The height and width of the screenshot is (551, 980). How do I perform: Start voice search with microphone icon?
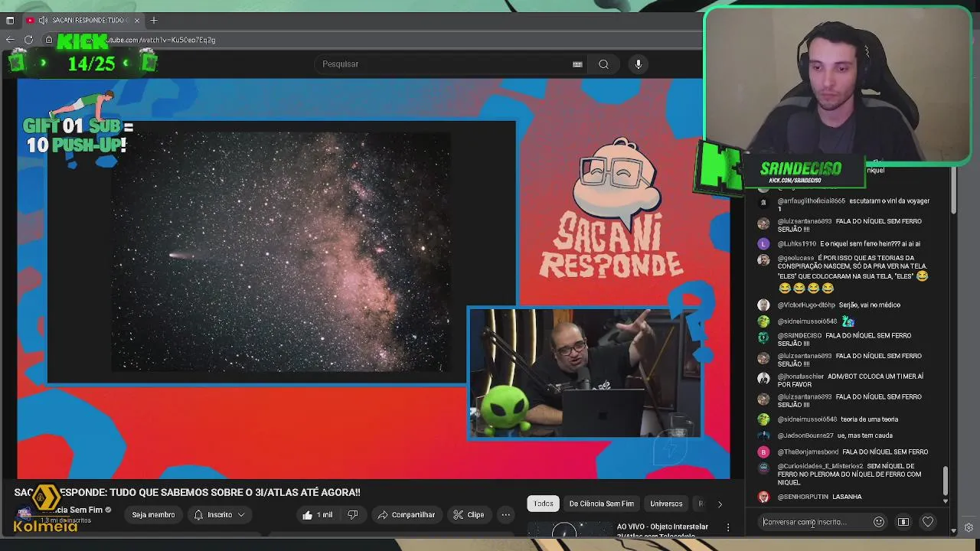click(639, 64)
